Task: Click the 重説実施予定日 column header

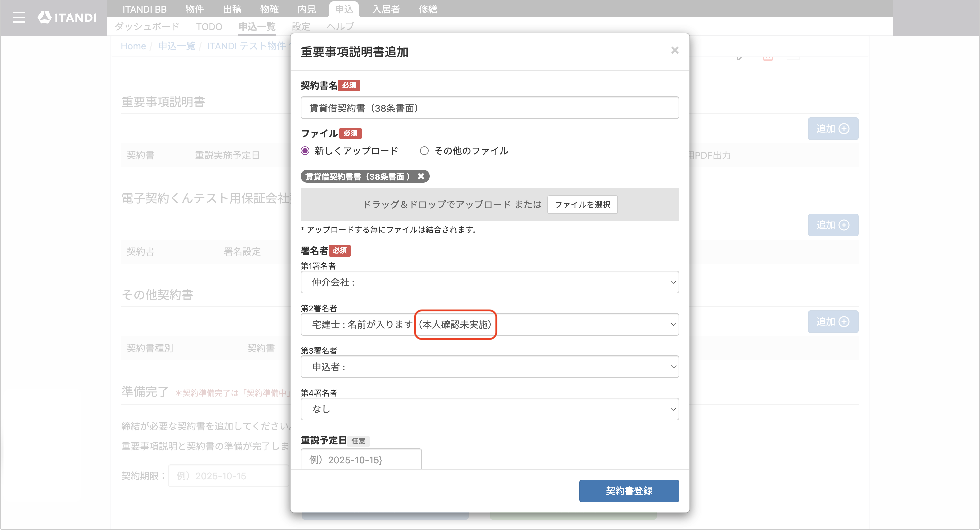Action: (227, 155)
